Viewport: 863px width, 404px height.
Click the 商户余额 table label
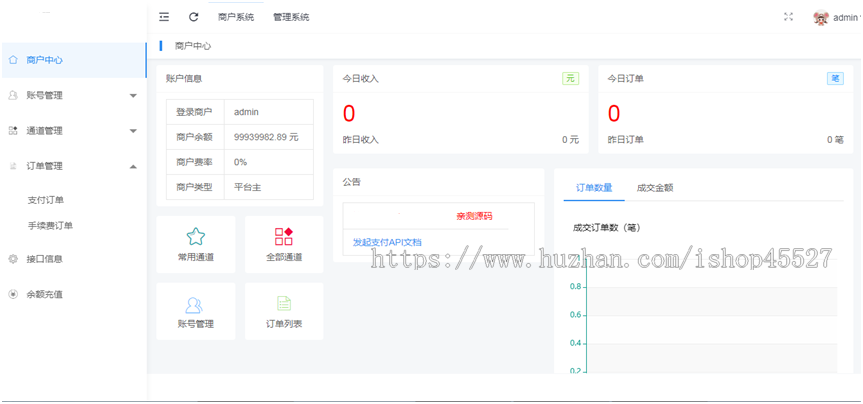[x=194, y=137]
